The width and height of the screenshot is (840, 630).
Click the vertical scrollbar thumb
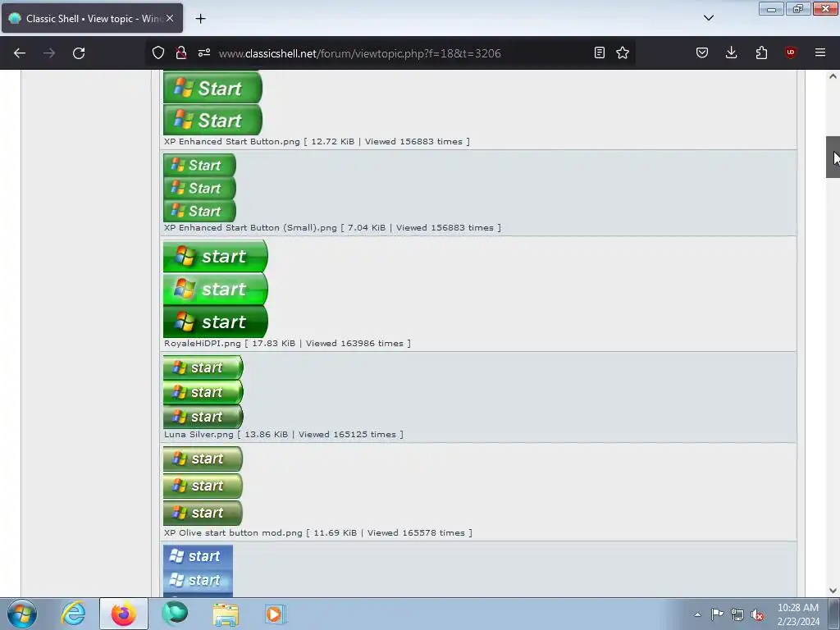[833, 157]
